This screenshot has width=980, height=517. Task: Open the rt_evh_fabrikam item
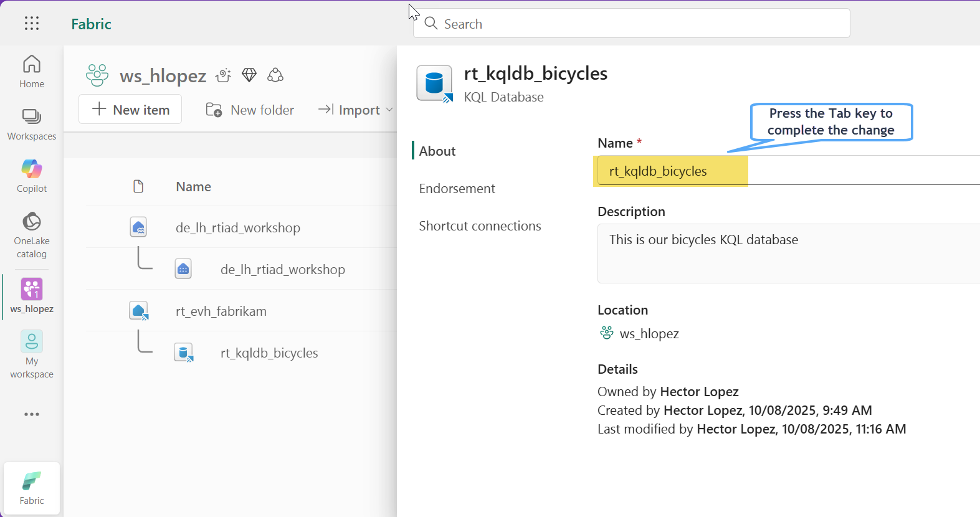click(x=221, y=311)
